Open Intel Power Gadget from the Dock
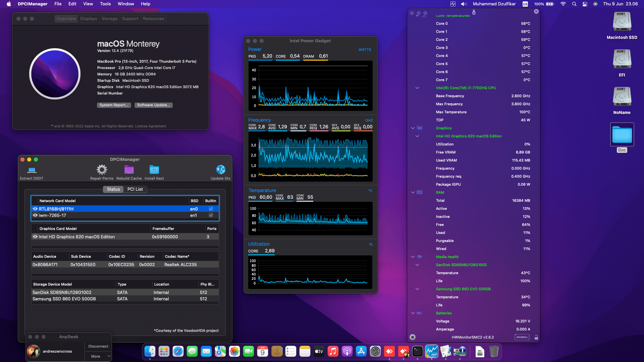This screenshot has width=644, height=362. coord(432,352)
